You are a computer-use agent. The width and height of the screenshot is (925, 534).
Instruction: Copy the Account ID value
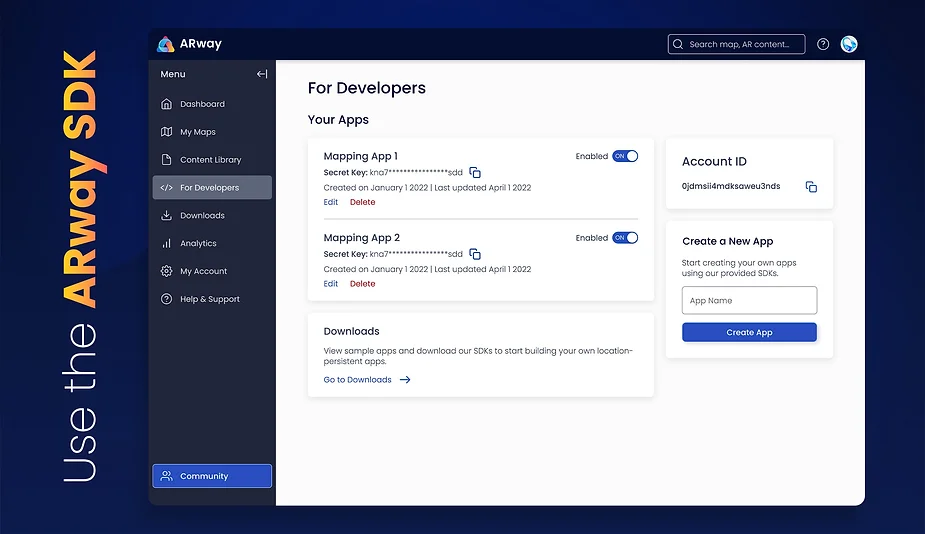[811, 186]
